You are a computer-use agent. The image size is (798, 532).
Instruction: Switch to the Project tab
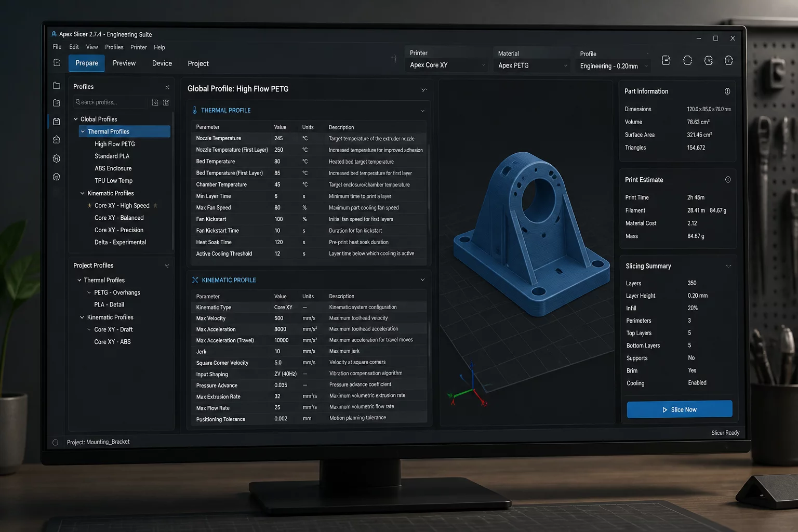pyautogui.click(x=198, y=64)
